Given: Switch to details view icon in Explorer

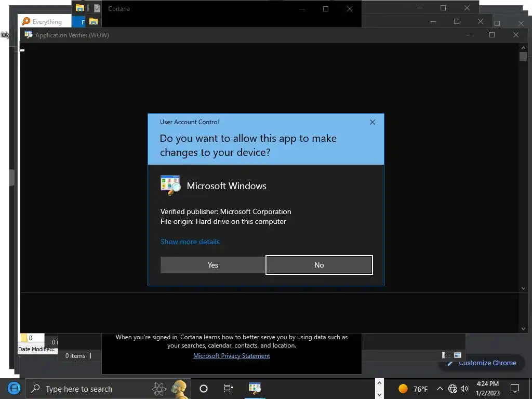Looking at the screenshot, I should [446, 355].
